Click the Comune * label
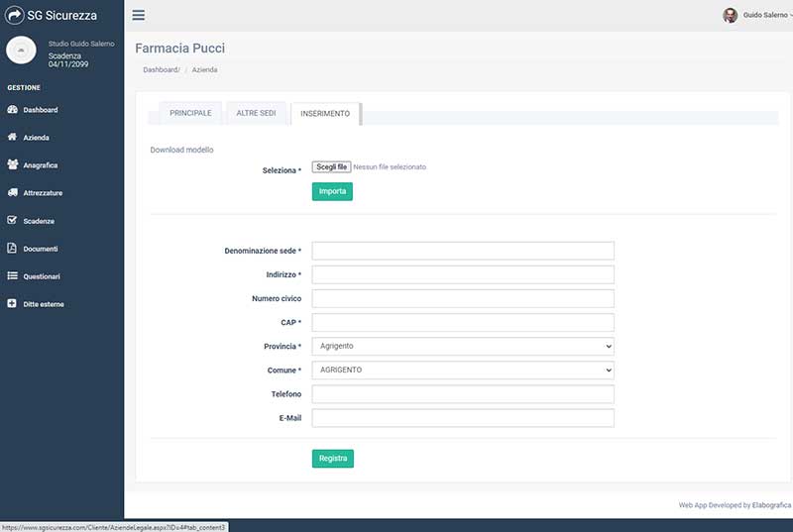793x532 pixels. pyautogui.click(x=284, y=370)
